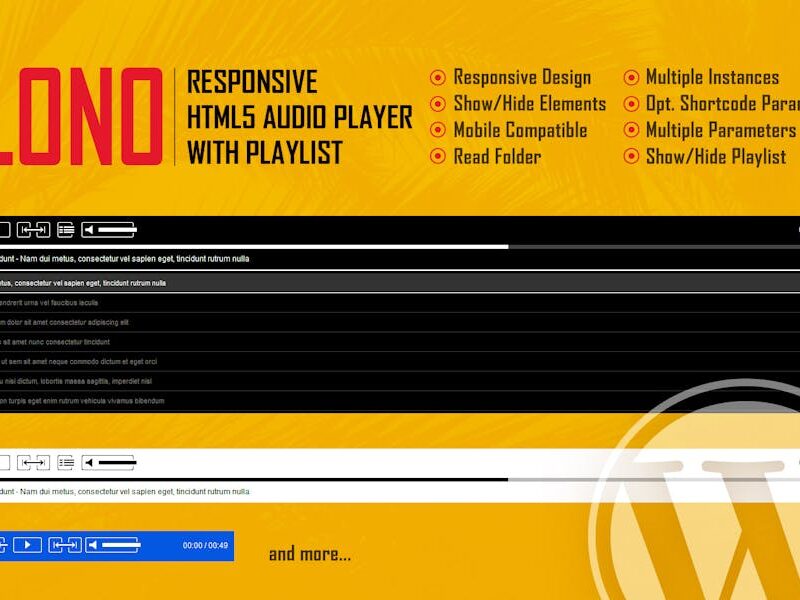Click the white player's now-playing track title
Image resolution: width=800 pixels, height=600 pixels.
coord(124,492)
